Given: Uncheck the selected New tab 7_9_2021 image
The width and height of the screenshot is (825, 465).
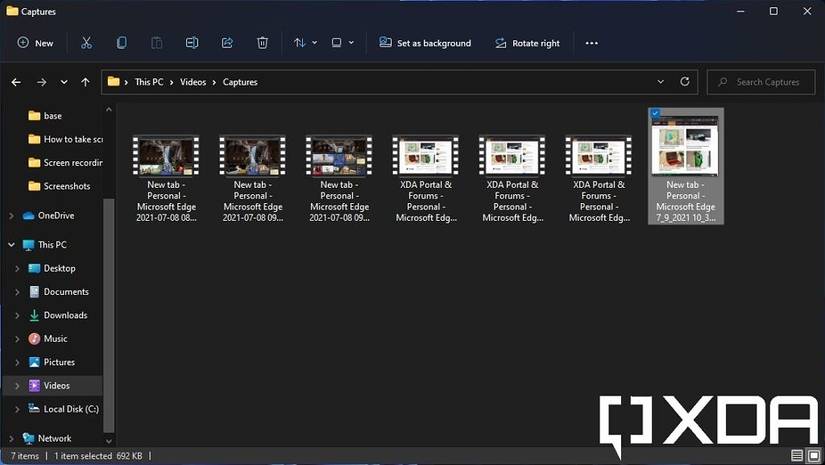Looking at the screenshot, I should click(x=655, y=113).
